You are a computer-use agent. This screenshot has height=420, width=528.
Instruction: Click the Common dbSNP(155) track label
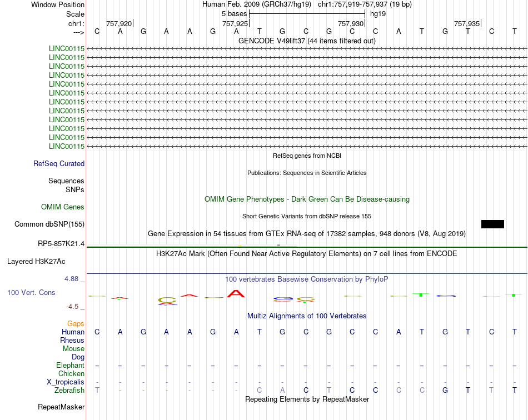click(x=49, y=224)
